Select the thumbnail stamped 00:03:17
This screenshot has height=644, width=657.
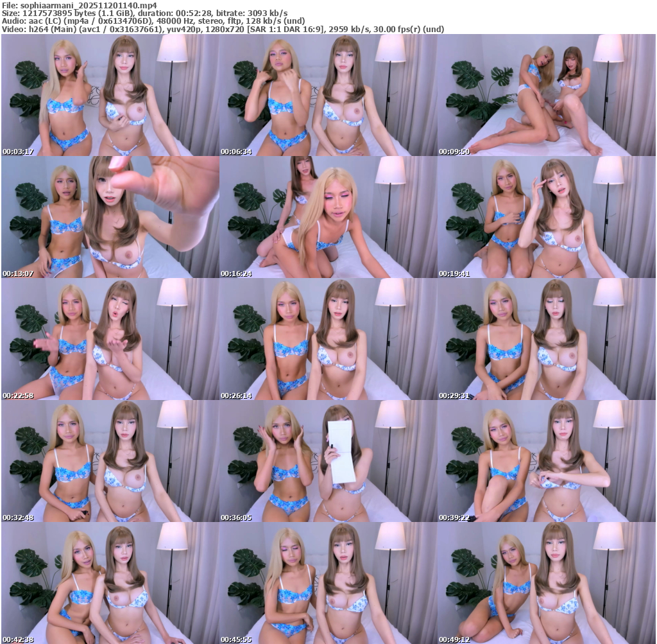110,95
